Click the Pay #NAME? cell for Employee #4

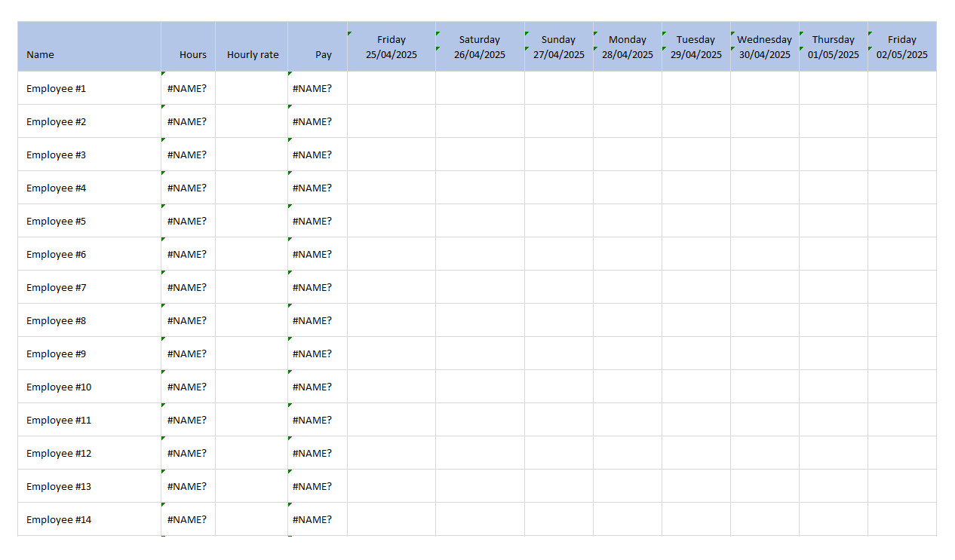[x=318, y=188]
